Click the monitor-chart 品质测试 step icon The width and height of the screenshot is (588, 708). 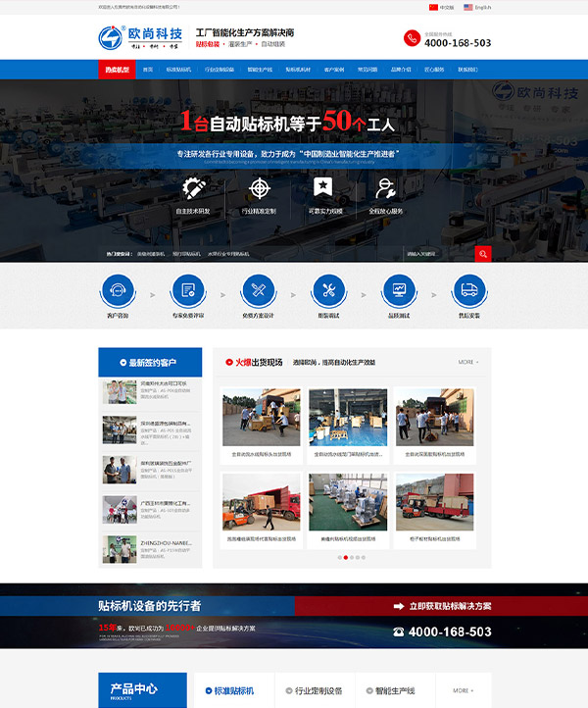(x=399, y=290)
